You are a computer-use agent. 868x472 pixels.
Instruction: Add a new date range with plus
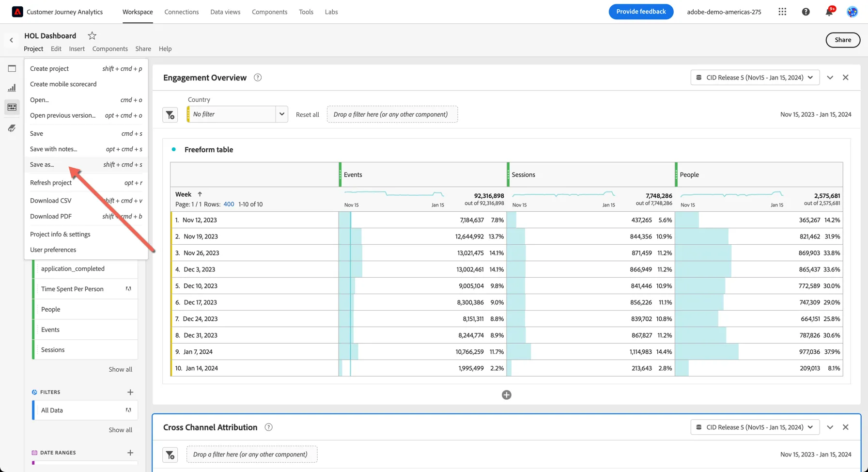[x=130, y=453]
